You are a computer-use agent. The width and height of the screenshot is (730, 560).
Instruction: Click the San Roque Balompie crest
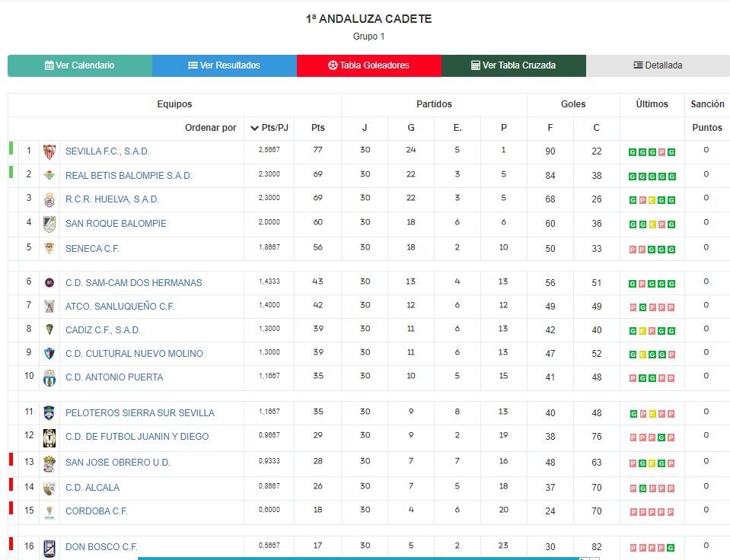click(49, 224)
